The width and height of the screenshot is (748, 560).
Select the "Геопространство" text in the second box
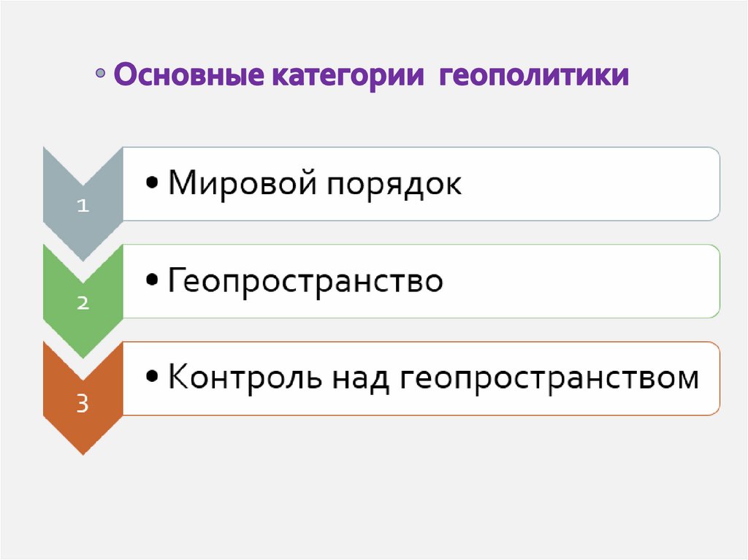[x=305, y=282]
